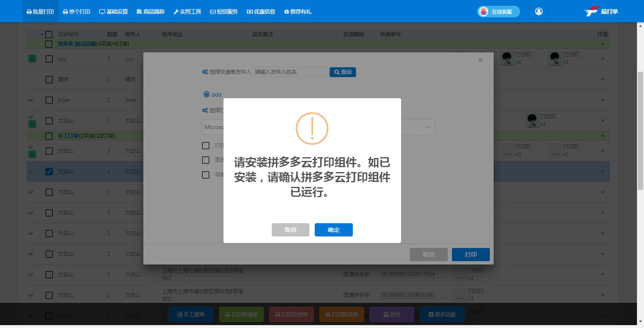Uncheck the highlighted 太白山 row checkbox
Screen dimensions: 644x328
[49, 172]
